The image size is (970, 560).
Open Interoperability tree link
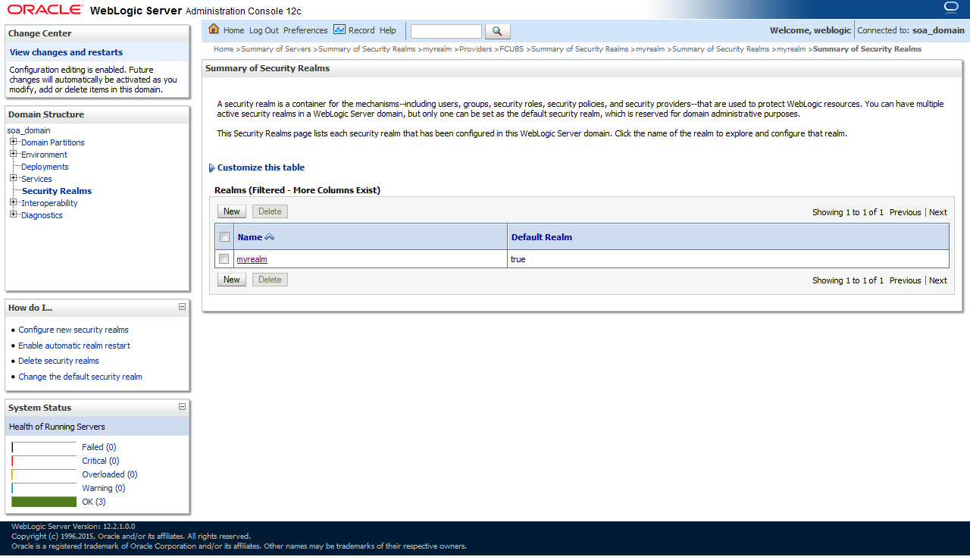49,203
